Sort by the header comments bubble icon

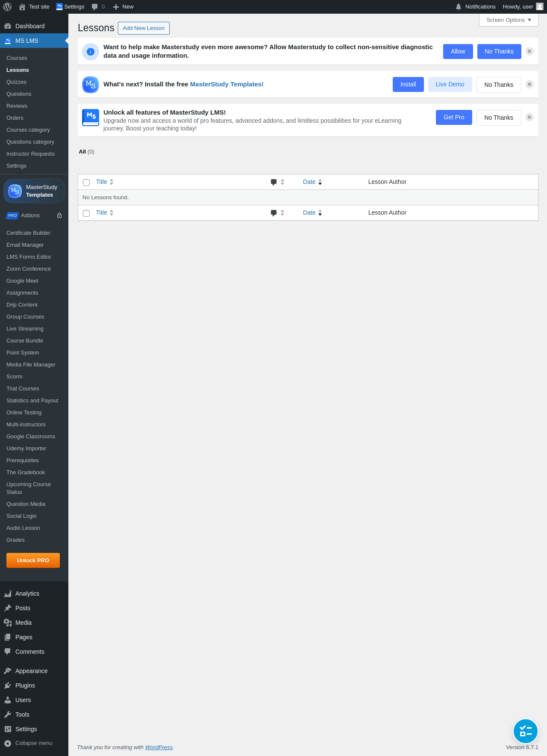pos(274,182)
